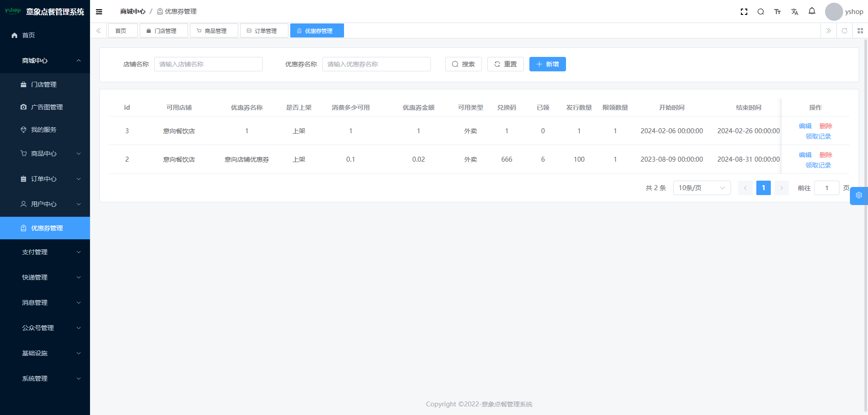Click the 2024-08-31 00:00:00 end time cell
Viewport: 868px width, 415px height.
tap(749, 159)
